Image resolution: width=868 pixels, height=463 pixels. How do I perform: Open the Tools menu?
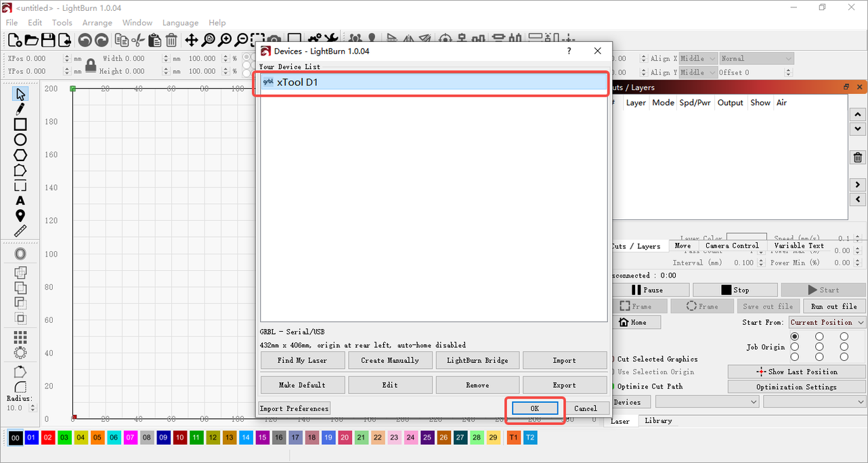[x=62, y=22]
